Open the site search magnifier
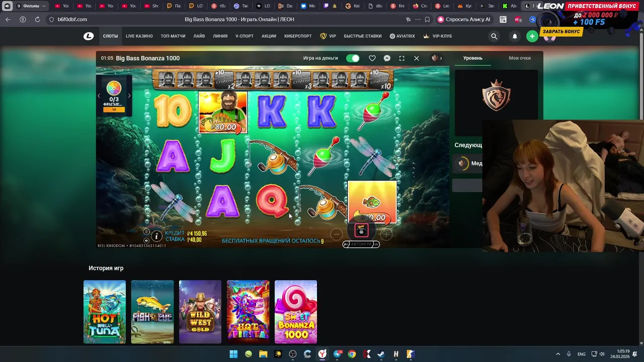This screenshot has width=644, height=362. pos(494,36)
